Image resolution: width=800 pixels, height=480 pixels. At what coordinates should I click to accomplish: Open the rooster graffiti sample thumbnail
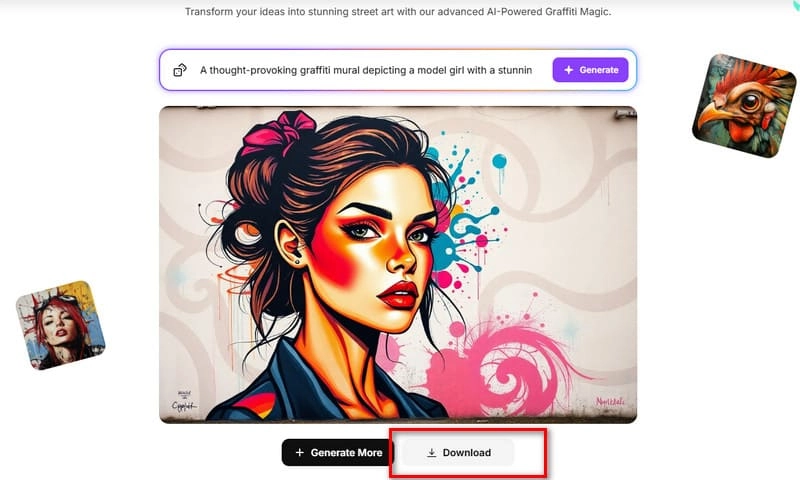click(744, 106)
